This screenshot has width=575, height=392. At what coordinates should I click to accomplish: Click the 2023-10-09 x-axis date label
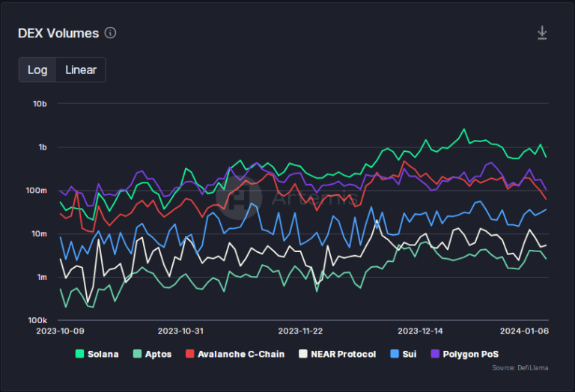(x=61, y=330)
